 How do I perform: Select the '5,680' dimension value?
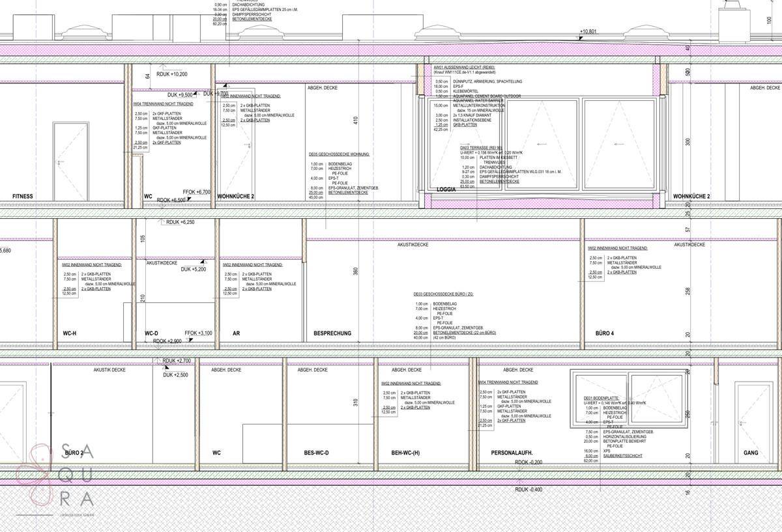point(6,250)
